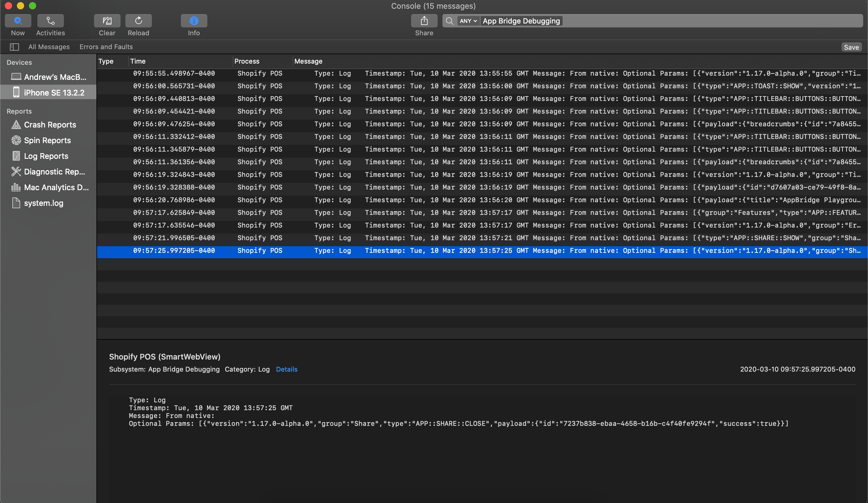Switch to All Messages filter
The image size is (868, 503).
pyautogui.click(x=49, y=47)
